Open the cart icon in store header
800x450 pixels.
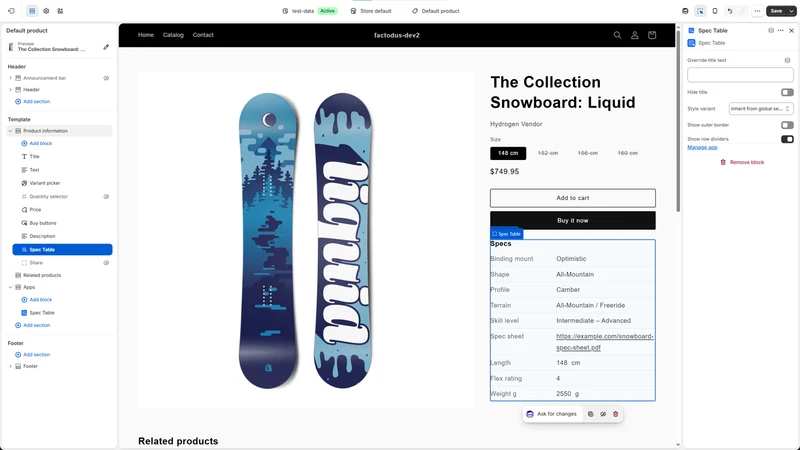tap(652, 35)
